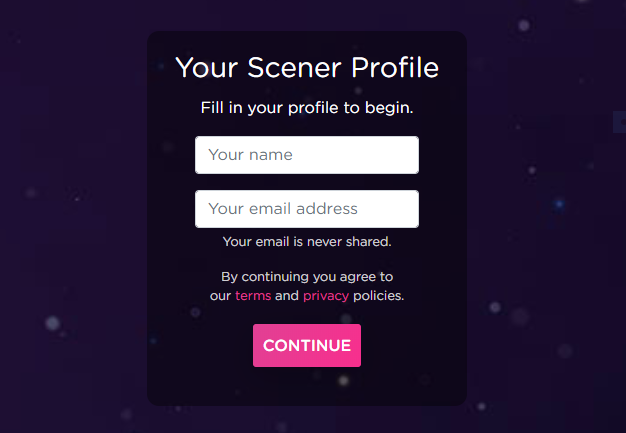Click the bright blue star in the background
This screenshot has height=433, width=626.
[559, 204]
